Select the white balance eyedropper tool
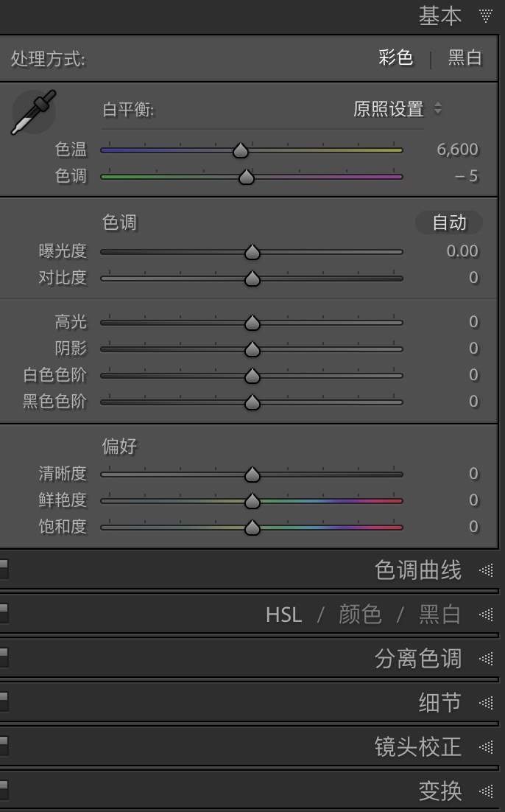This screenshot has height=812, width=505. pos(33,112)
